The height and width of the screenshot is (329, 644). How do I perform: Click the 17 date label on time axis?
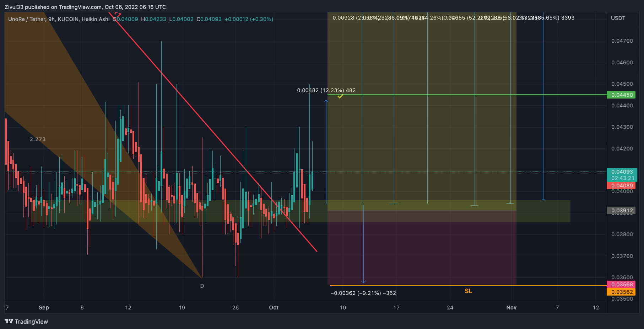[396, 308]
